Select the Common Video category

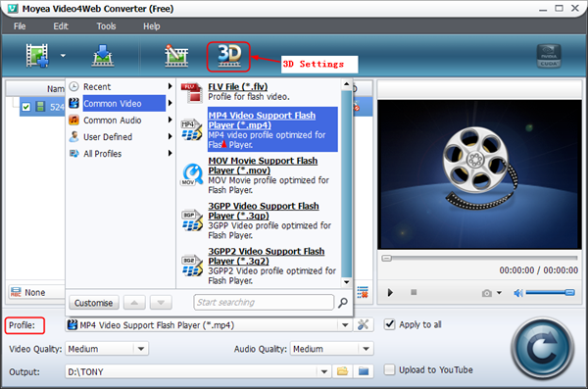click(x=120, y=103)
